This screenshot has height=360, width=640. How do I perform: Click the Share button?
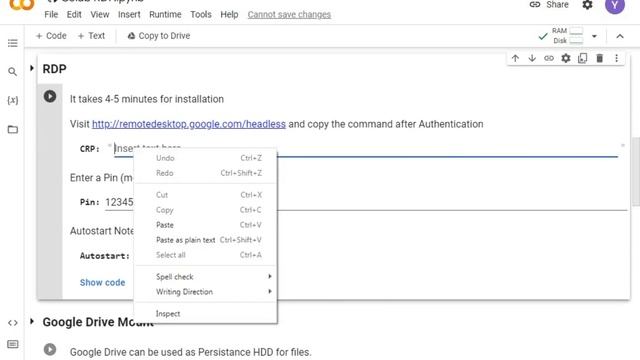[x=549, y=4]
